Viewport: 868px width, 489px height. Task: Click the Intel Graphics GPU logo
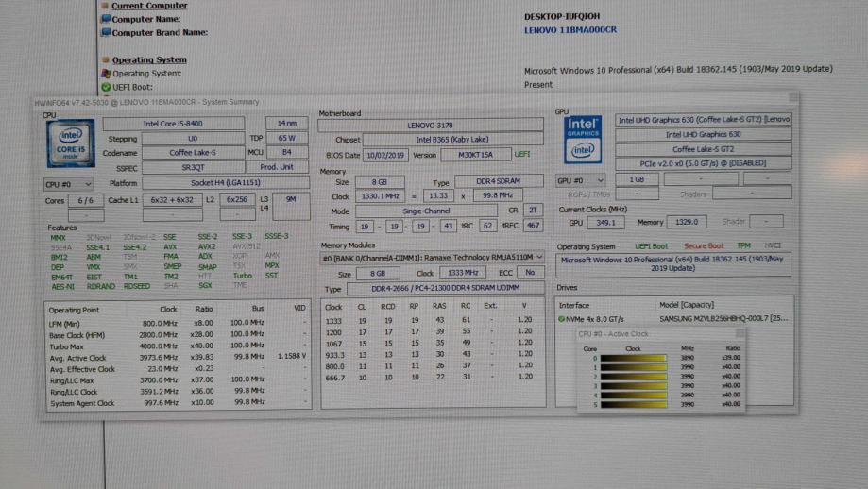click(583, 141)
